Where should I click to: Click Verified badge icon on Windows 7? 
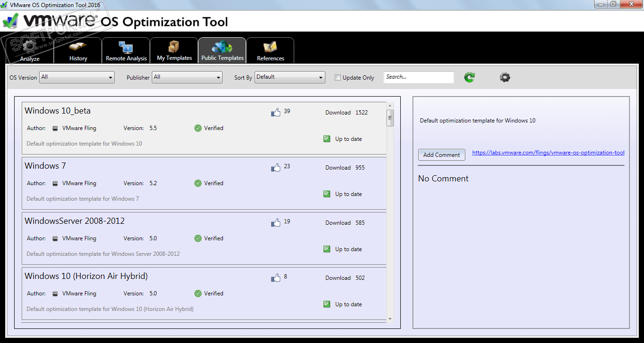pyautogui.click(x=198, y=183)
